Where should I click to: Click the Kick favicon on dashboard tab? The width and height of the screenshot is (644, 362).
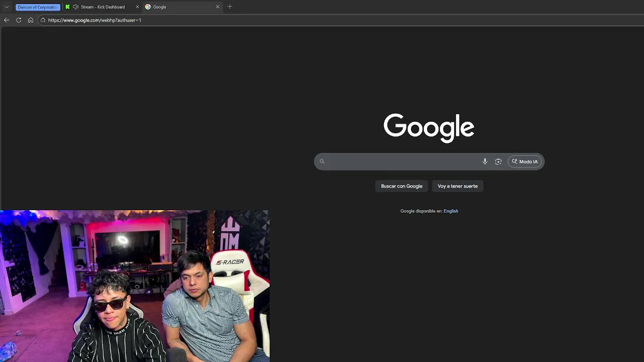tap(67, 7)
